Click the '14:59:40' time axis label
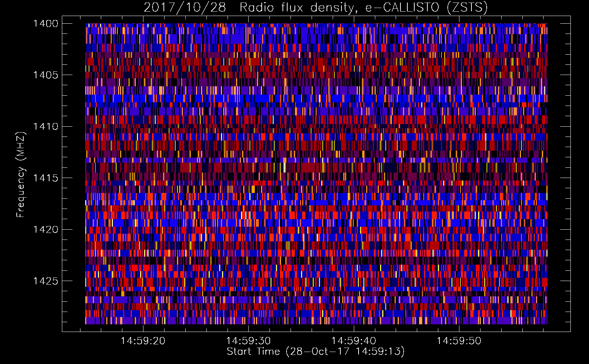This screenshot has height=364, width=589. click(x=354, y=341)
